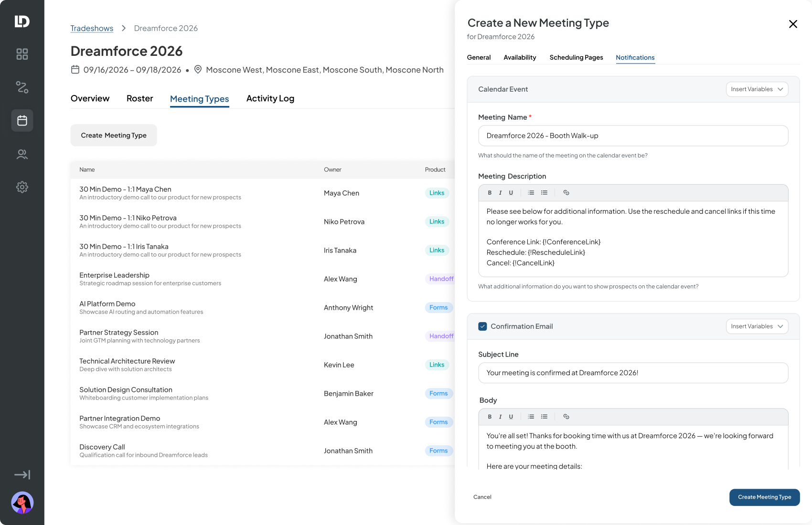Insert link in email Body editor

point(566,417)
